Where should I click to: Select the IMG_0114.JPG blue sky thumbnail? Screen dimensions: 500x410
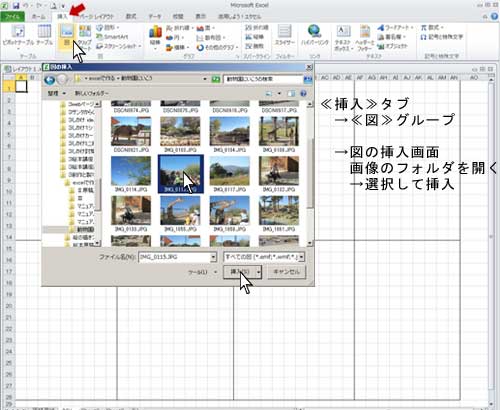click(x=131, y=171)
